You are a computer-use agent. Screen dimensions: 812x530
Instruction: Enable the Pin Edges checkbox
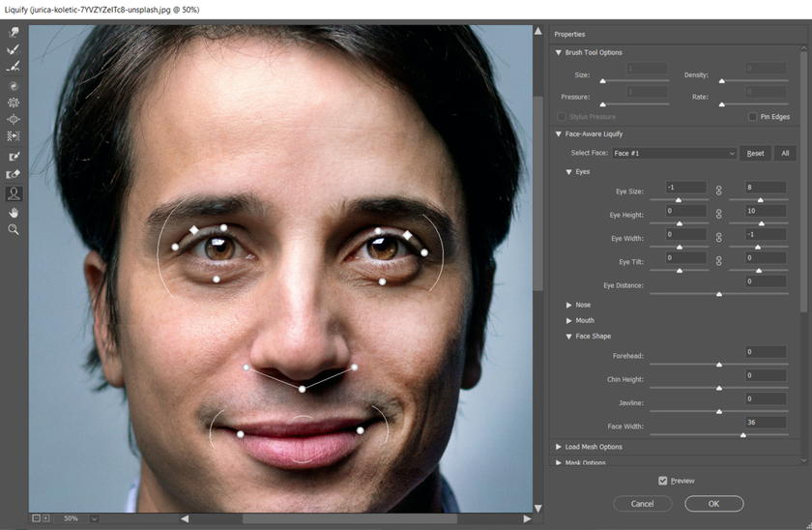(752, 117)
